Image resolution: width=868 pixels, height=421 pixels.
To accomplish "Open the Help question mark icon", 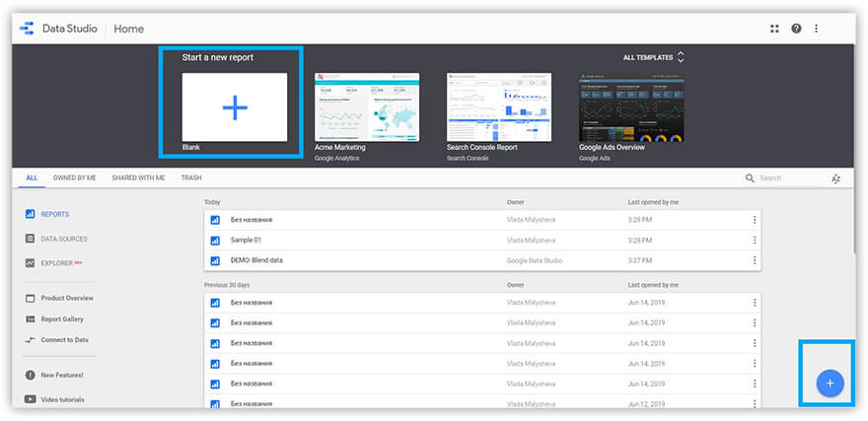I will point(796,29).
